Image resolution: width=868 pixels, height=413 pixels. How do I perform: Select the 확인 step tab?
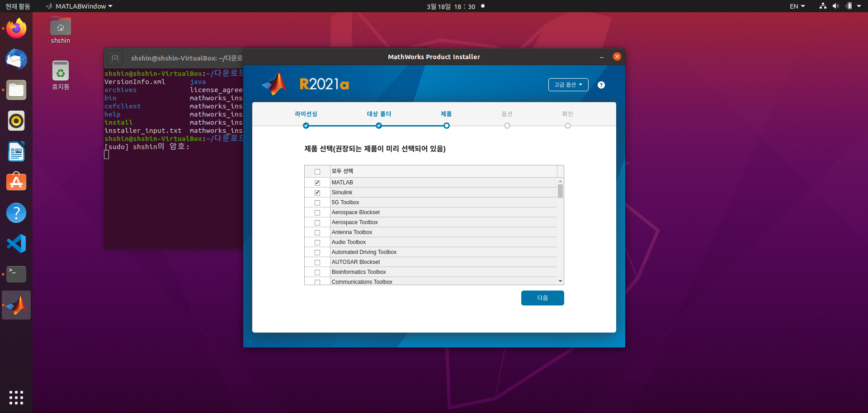[567, 114]
